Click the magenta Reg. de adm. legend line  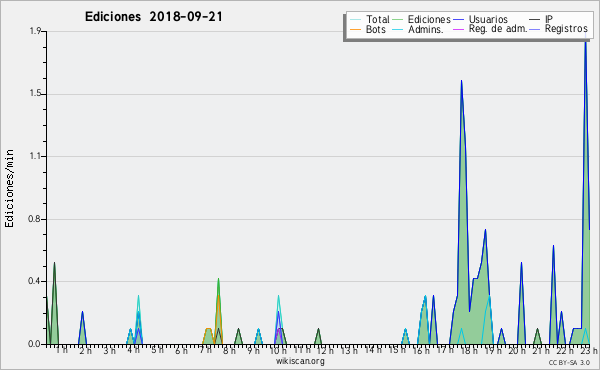(x=458, y=29)
